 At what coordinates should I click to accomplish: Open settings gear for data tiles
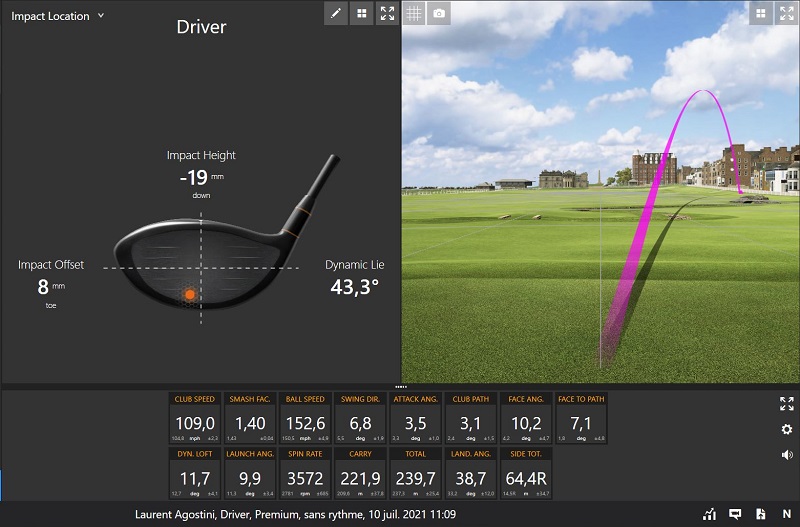[787, 430]
